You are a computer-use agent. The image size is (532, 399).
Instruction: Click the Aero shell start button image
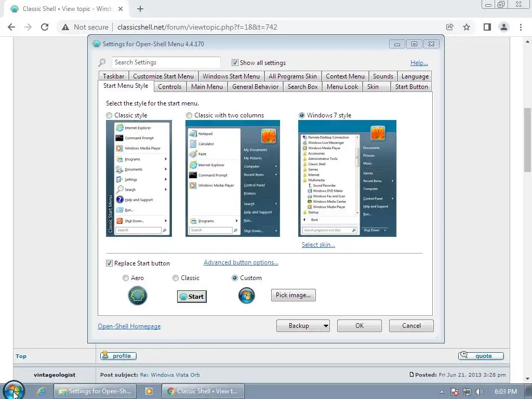(x=137, y=296)
